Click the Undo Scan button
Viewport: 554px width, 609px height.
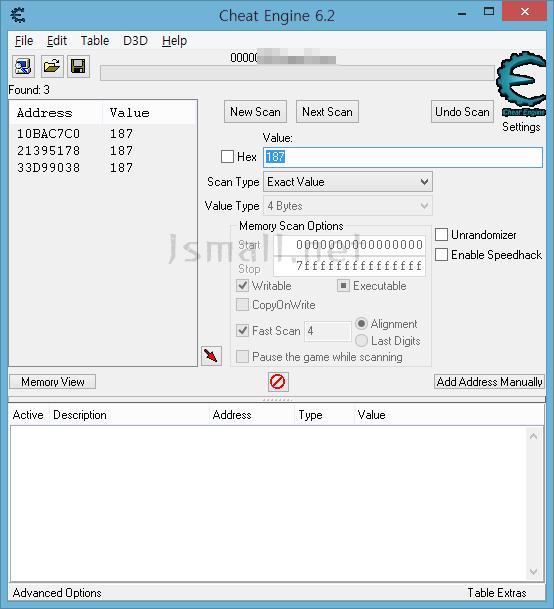click(462, 112)
